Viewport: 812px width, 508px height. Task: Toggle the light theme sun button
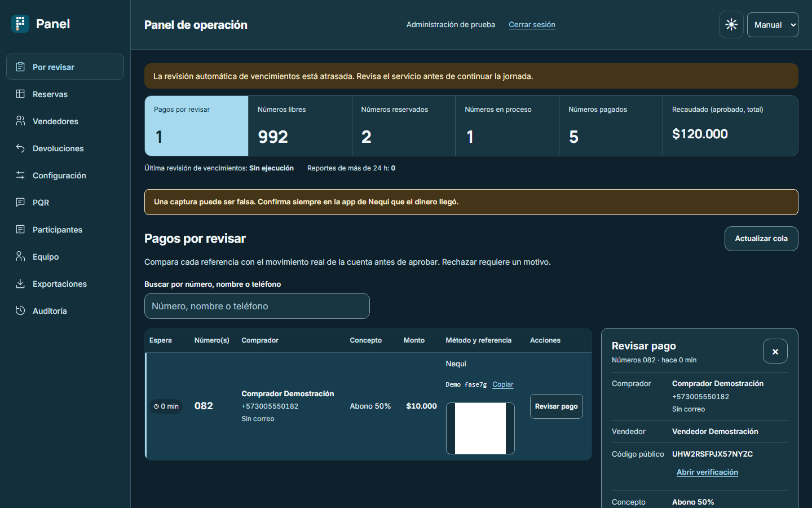[x=731, y=25]
